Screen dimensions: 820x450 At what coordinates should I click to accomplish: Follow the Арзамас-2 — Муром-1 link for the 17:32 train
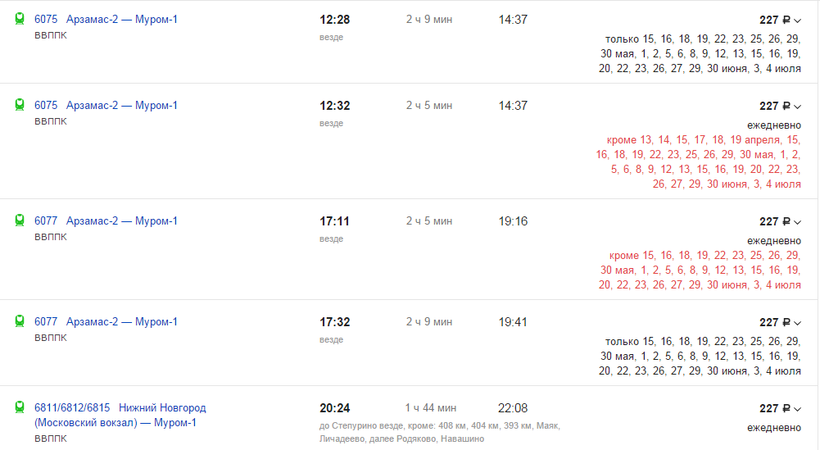point(122,322)
